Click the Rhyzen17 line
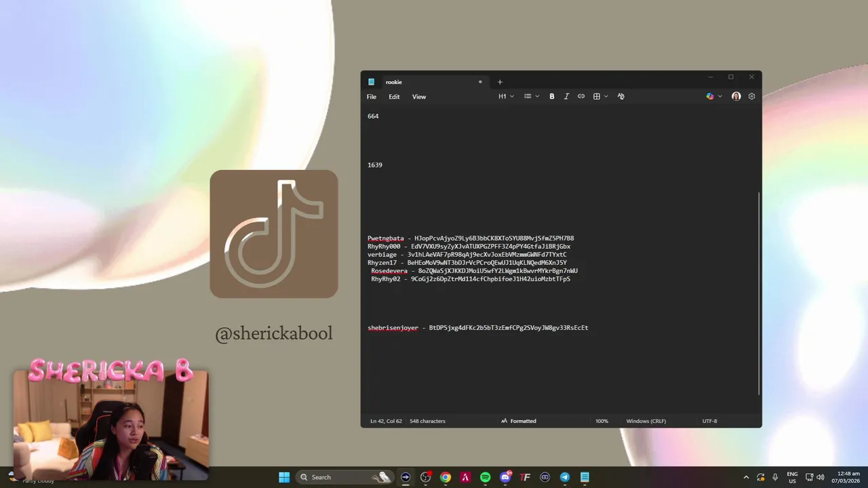The height and width of the screenshot is (488, 868). 467,263
